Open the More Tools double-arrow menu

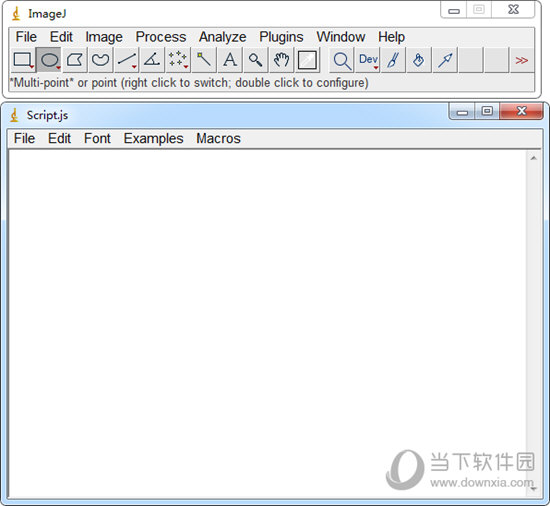click(522, 60)
